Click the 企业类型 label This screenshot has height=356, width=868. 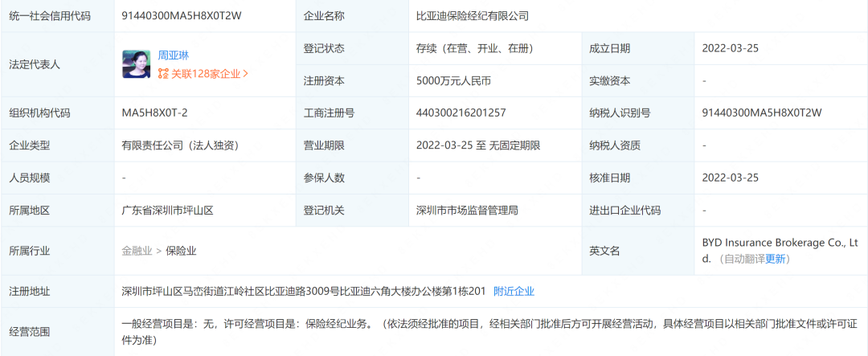tap(30, 145)
